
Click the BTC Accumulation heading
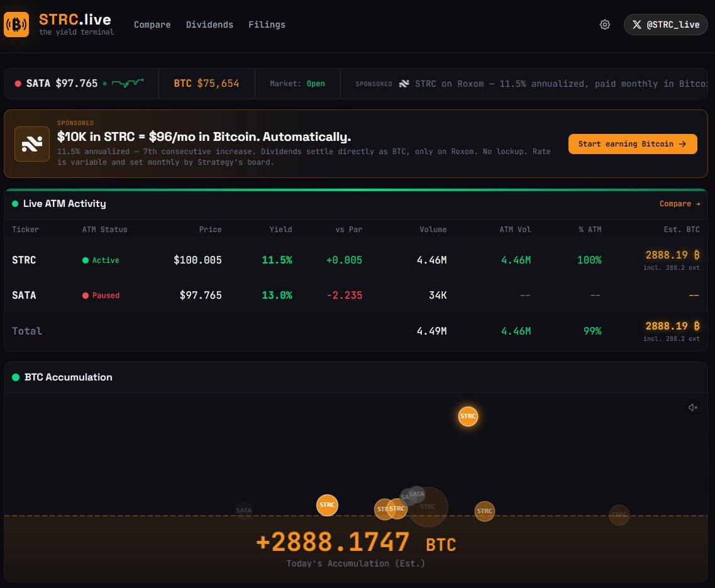(x=69, y=377)
